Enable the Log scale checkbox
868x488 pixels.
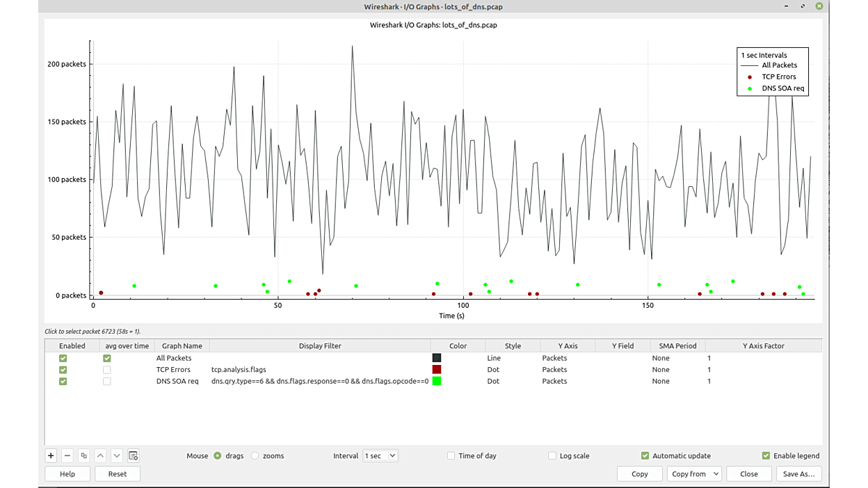552,456
